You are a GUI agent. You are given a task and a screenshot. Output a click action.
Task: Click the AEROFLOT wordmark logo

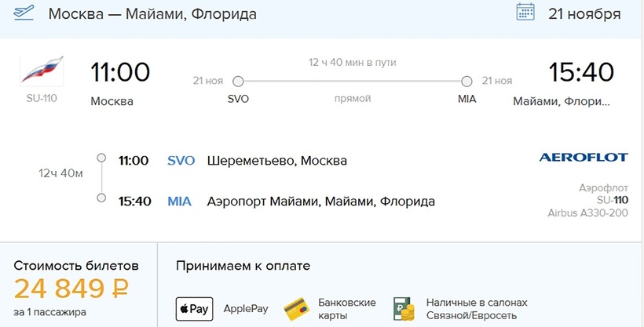pos(583,158)
